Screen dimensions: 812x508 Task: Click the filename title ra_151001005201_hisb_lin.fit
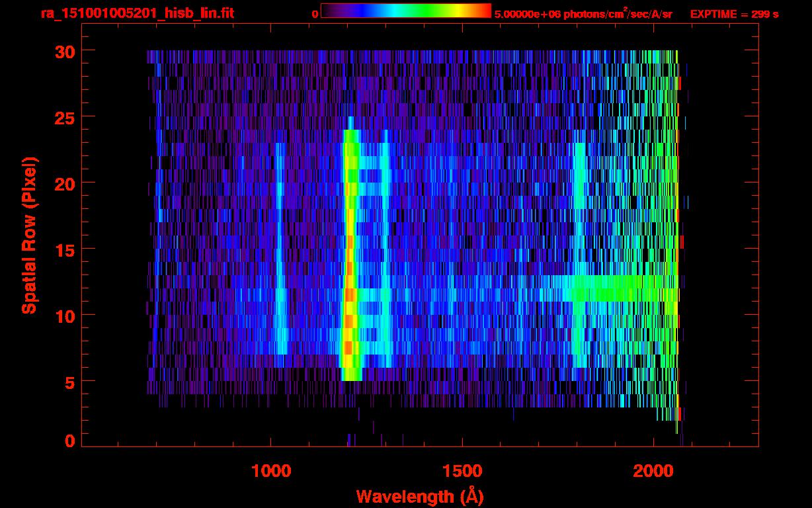click(137, 14)
